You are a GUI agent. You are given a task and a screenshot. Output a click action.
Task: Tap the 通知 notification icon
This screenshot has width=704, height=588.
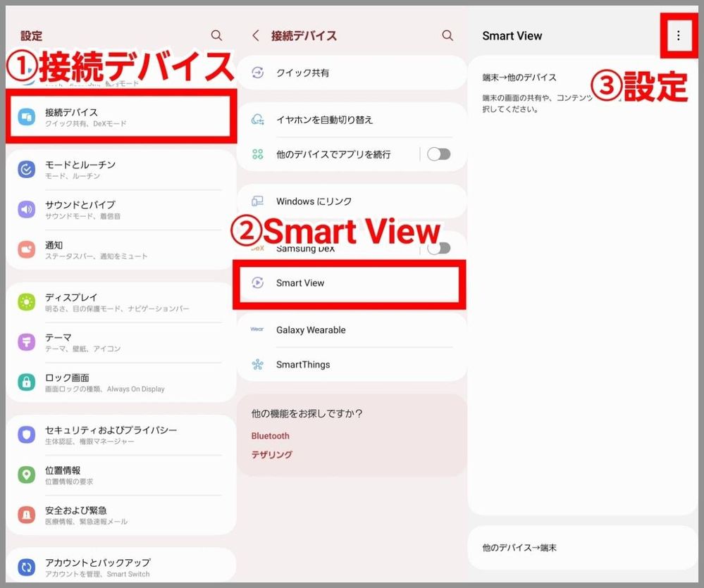coord(27,249)
